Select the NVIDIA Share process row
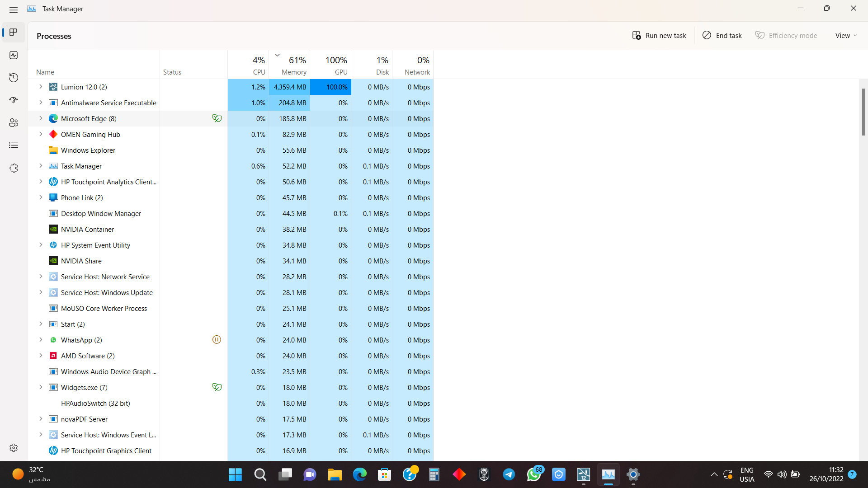Image resolution: width=868 pixels, height=488 pixels. (x=231, y=261)
